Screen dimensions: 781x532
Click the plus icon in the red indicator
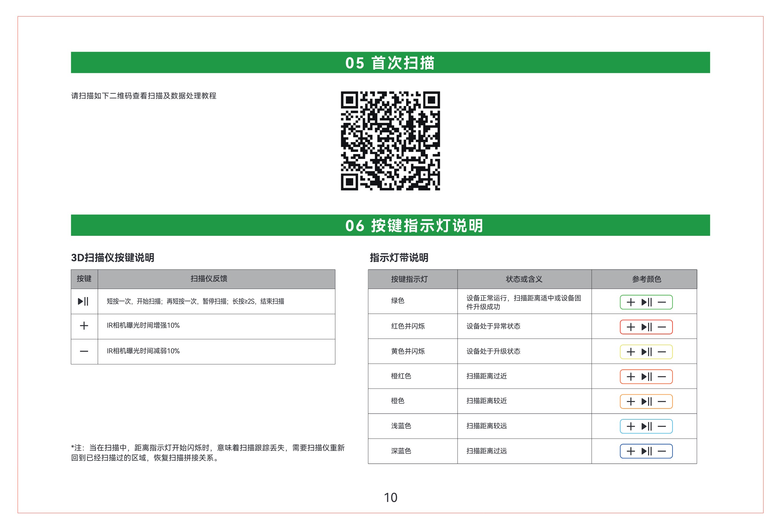click(631, 327)
